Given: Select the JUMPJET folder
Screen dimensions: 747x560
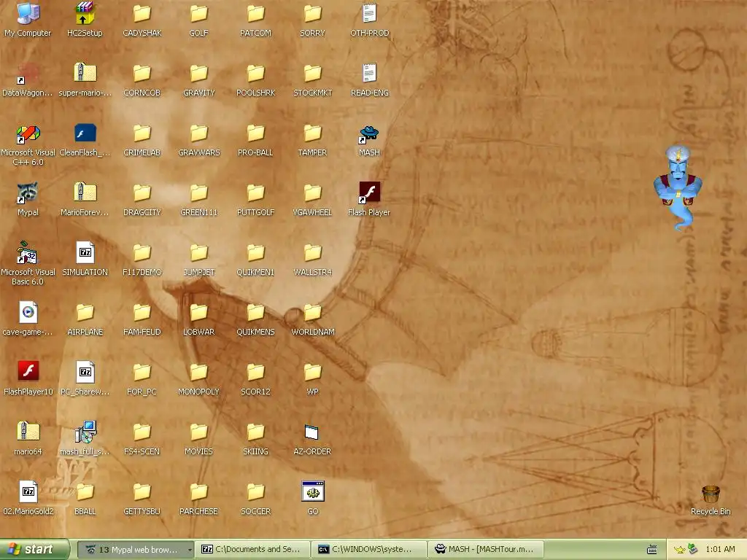Looking at the screenshot, I should 198,253.
